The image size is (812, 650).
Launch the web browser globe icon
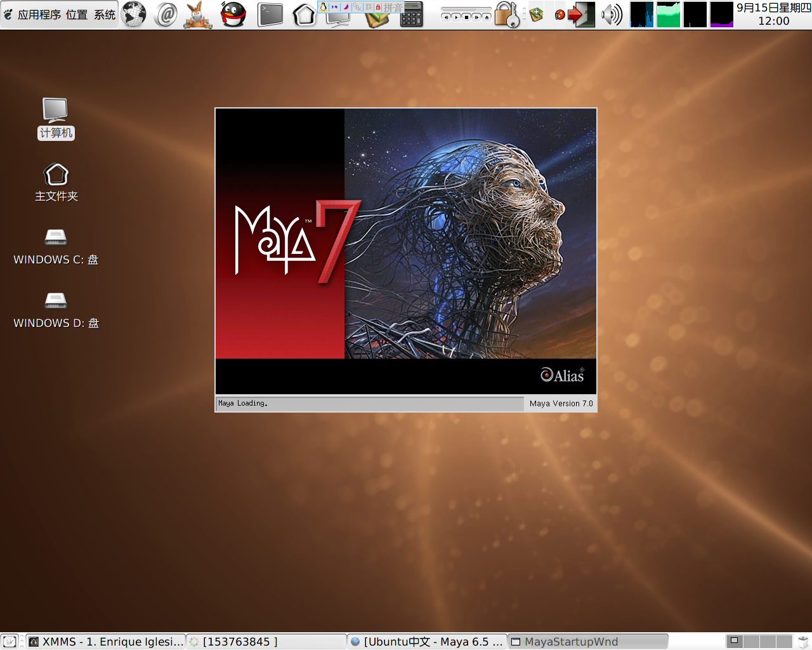coord(133,14)
